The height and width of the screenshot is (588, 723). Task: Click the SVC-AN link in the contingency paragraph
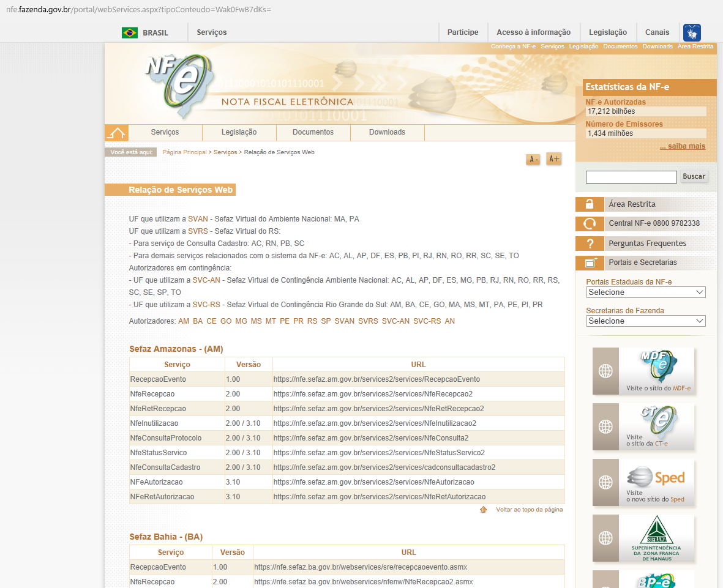point(206,280)
